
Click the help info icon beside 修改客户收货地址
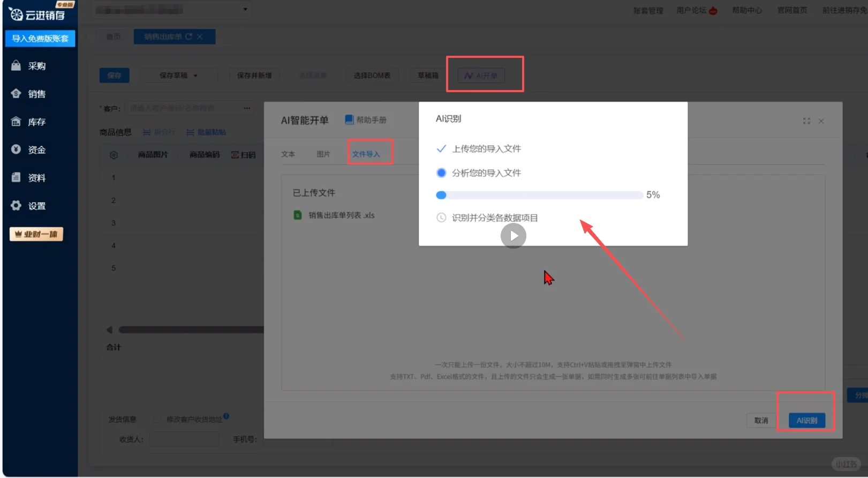(226, 416)
